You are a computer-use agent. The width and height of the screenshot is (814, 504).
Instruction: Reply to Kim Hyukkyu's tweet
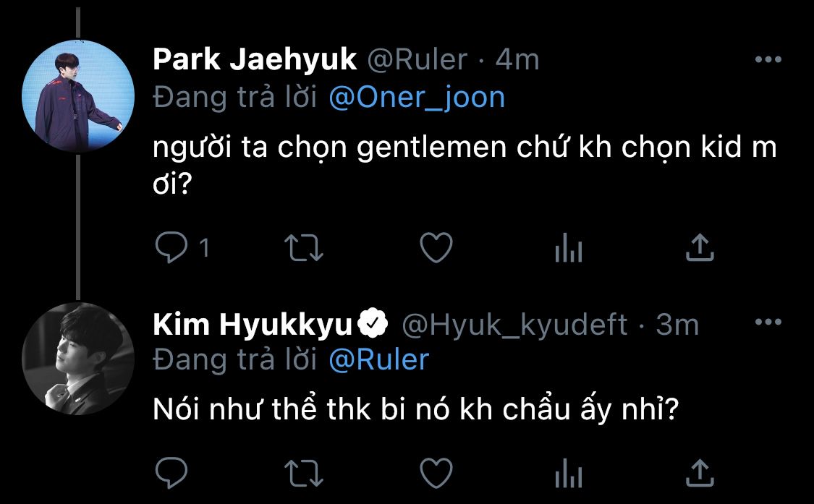point(171,473)
